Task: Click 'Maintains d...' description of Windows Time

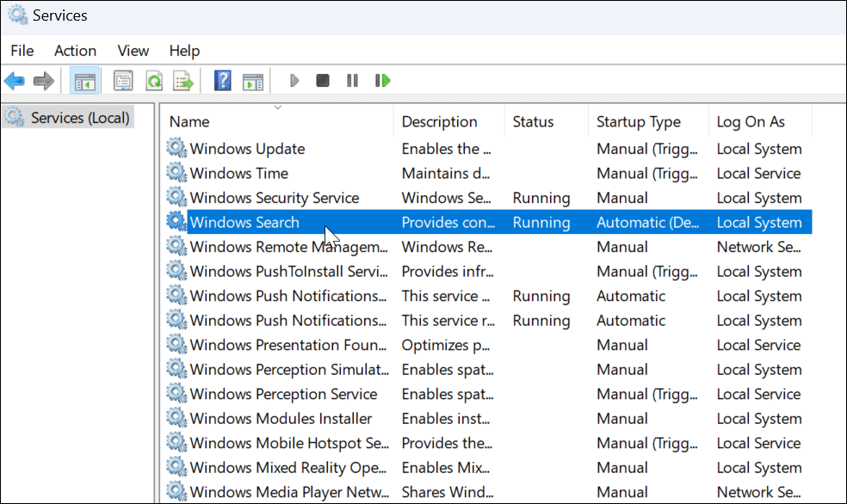Action: pos(446,173)
